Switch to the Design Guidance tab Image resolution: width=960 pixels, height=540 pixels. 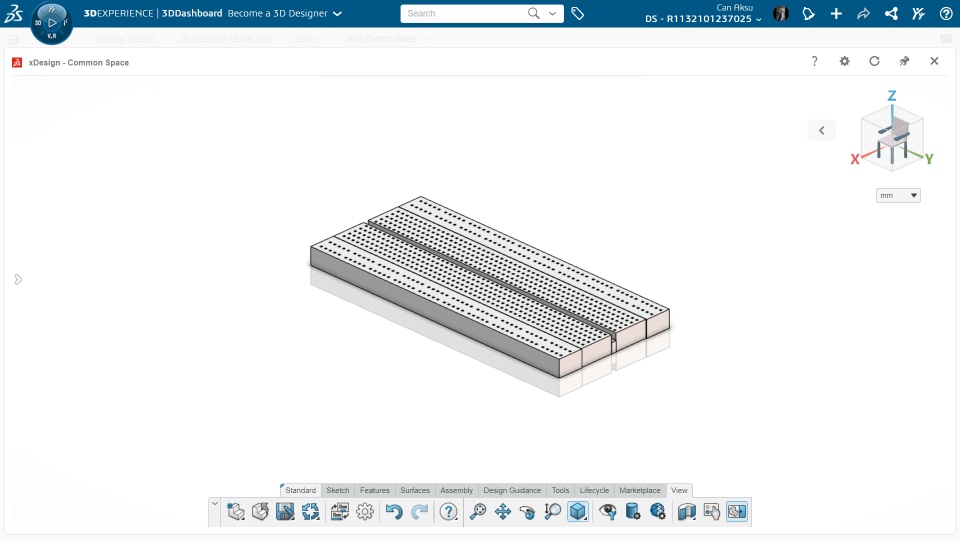pos(512,490)
